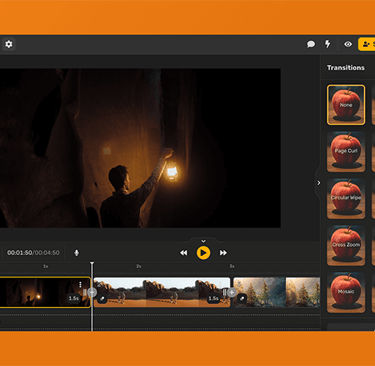Image resolution: width=375 pixels, height=366 pixels.
Task: Open the comments speech bubble icon
Action: [311, 44]
